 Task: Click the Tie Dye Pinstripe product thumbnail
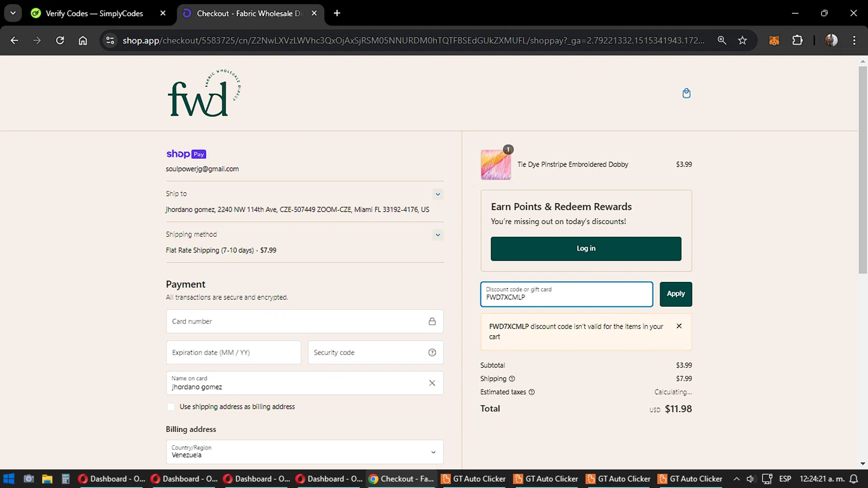point(496,164)
